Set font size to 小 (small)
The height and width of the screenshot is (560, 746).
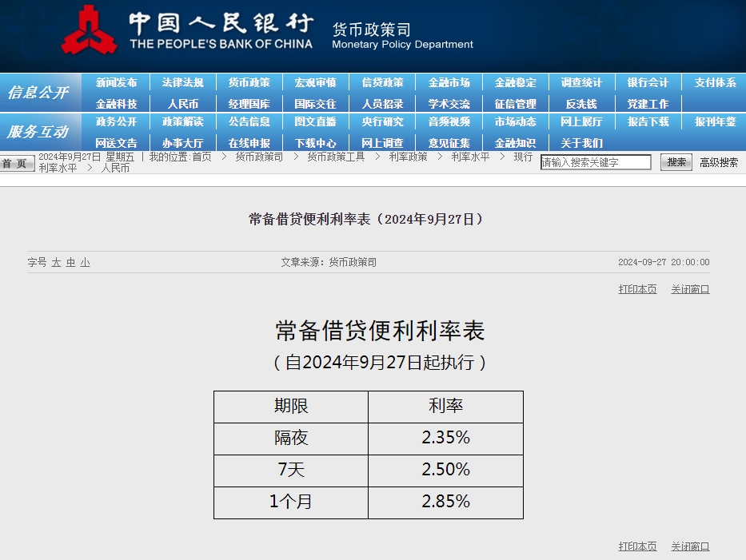[x=86, y=262]
